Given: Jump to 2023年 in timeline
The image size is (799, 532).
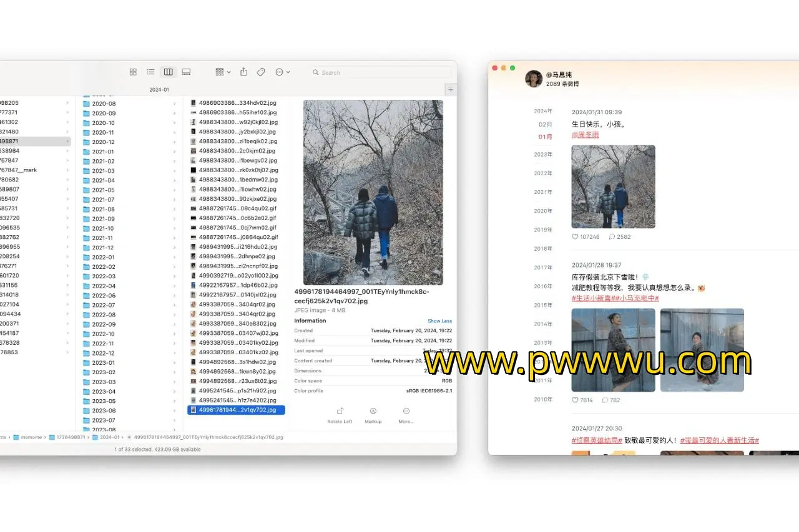Looking at the screenshot, I should pyautogui.click(x=542, y=154).
